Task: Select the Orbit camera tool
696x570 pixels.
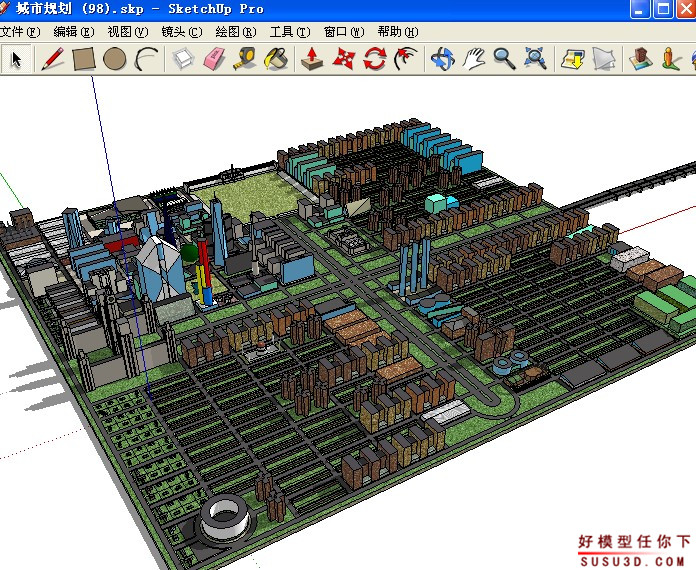Action: pyautogui.click(x=443, y=59)
